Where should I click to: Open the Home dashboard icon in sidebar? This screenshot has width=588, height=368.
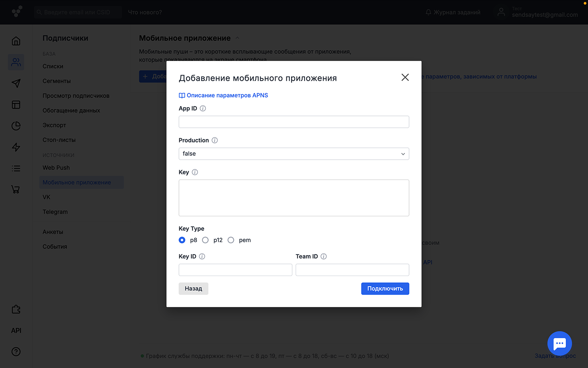tap(16, 41)
